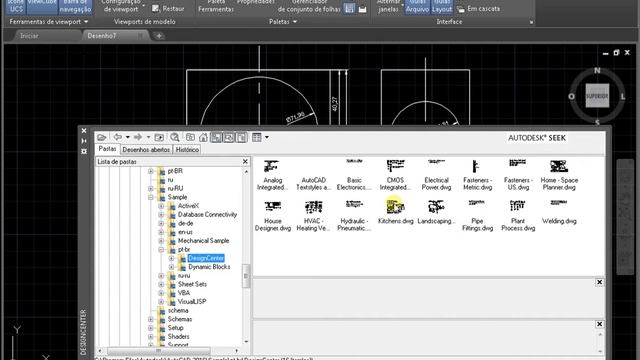Toggle DesignCenter palette auto-hide
Image resolution: width=640 pixels, height=360 pixels.
pos(84,141)
